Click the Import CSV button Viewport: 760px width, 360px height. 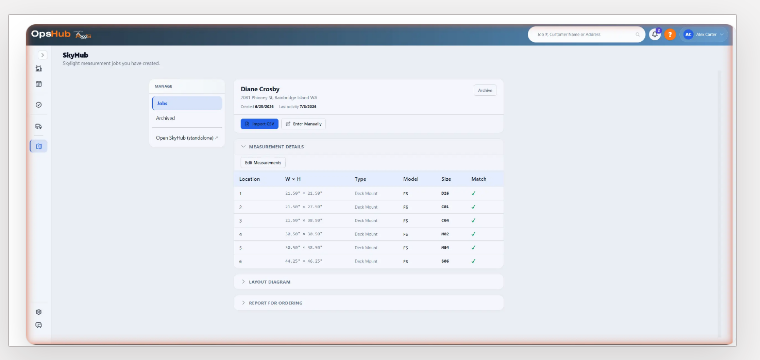click(260, 124)
